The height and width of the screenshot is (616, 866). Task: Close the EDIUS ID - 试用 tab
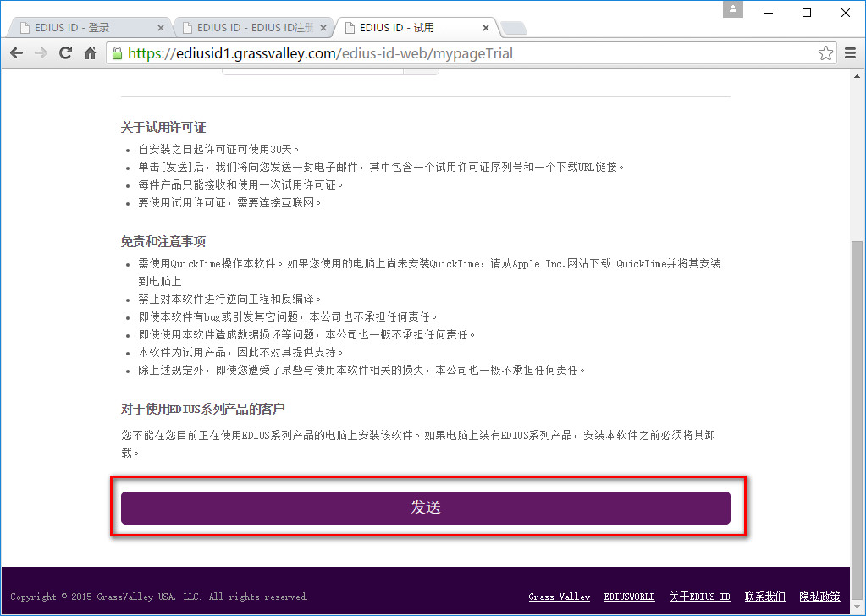pyautogui.click(x=485, y=26)
